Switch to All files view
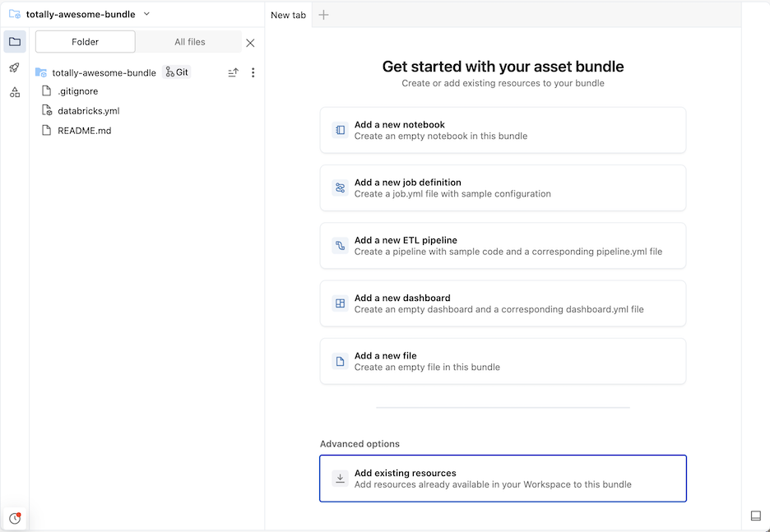The width and height of the screenshot is (770, 532). (190, 42)
